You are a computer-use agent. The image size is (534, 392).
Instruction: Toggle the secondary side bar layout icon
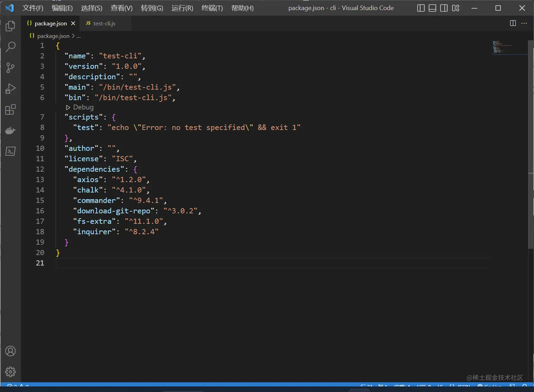click(444, 8)
